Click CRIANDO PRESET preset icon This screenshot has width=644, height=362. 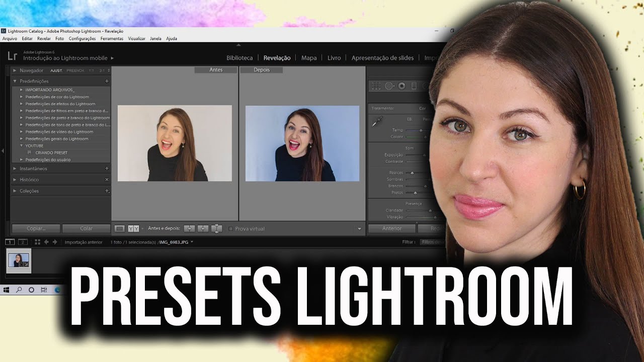tap(29, 152)
